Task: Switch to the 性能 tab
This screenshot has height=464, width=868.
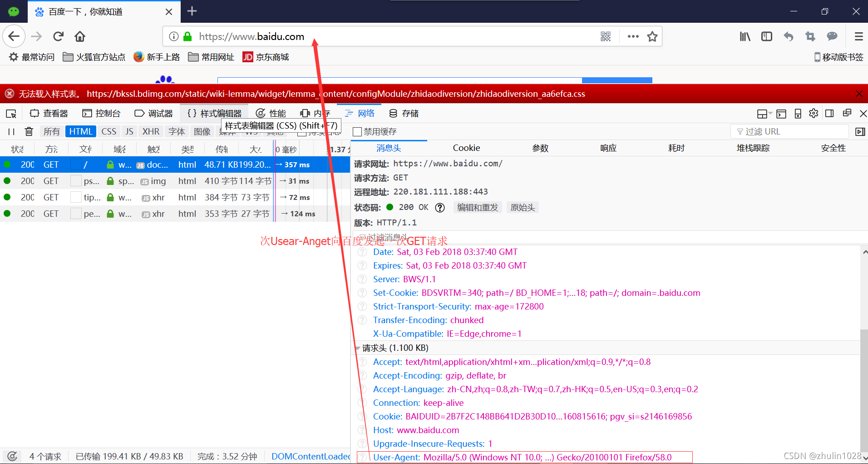Action: [271, 114]
